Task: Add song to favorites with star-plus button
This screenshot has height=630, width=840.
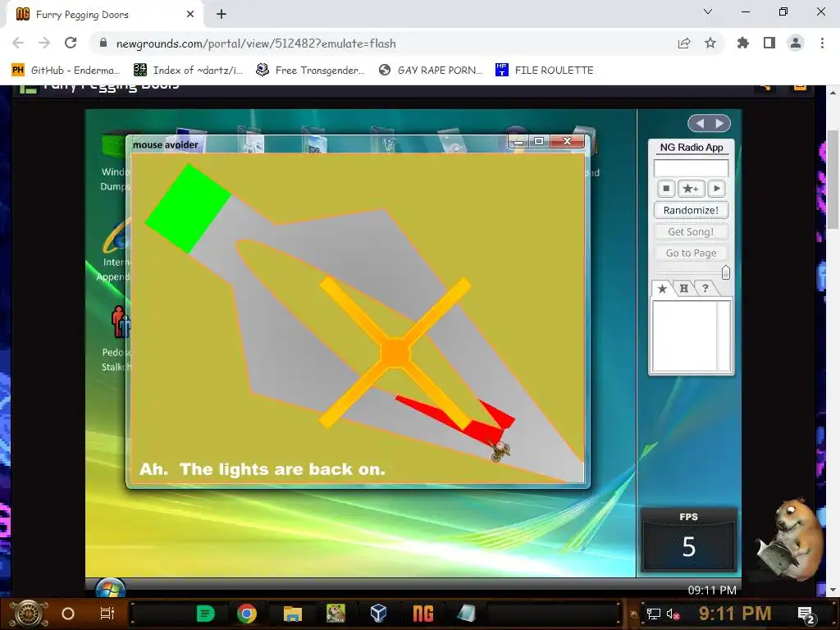Action: coord(691,189)
